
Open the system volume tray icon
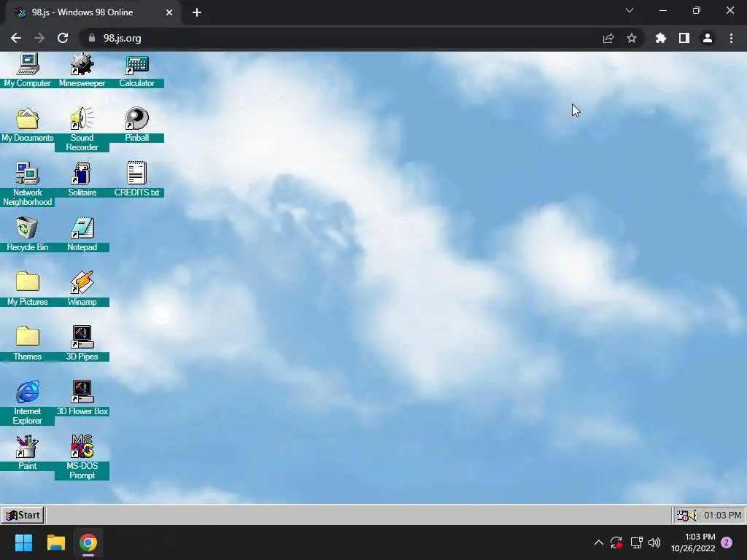pyautogui.click(x=654, y=542)
